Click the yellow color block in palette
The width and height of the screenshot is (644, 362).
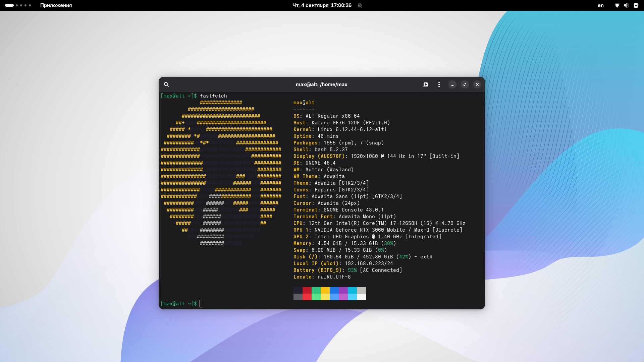tap(325, 290)
